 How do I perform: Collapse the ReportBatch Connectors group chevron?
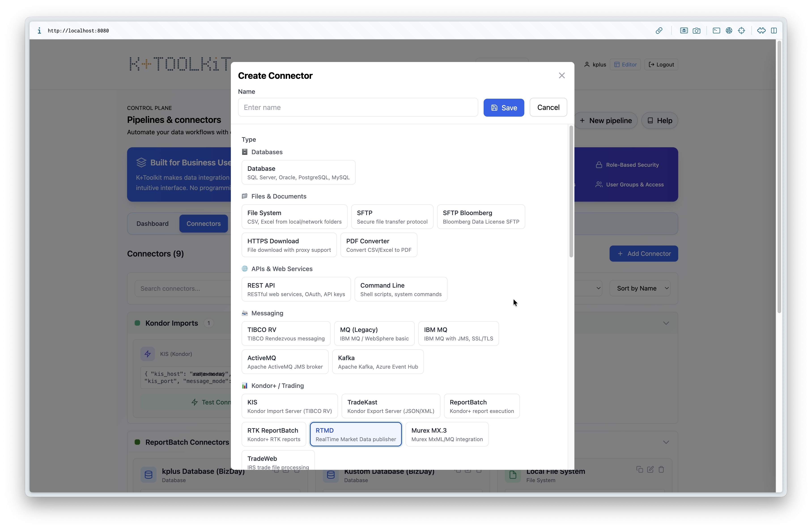pyautogui.click(x=666, y=442)
